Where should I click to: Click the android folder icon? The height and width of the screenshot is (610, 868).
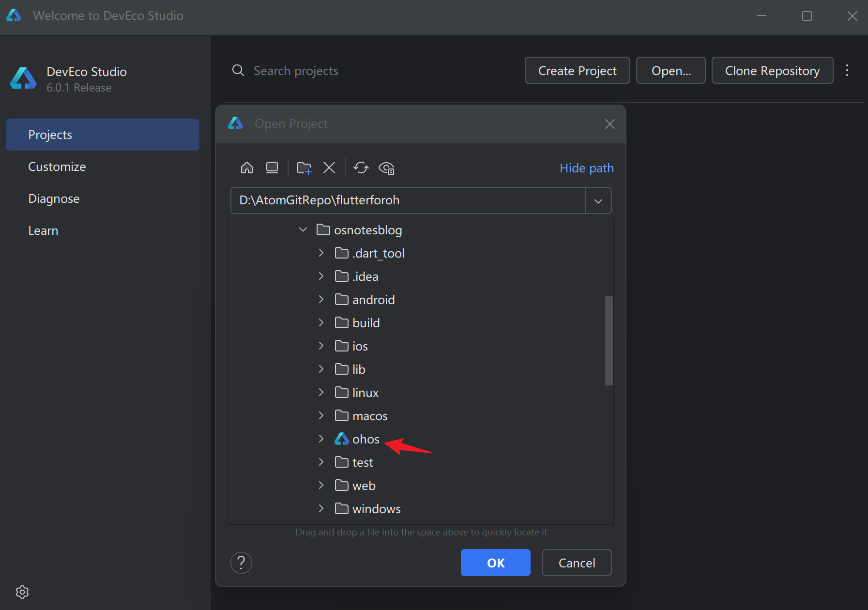(x=342, y=300)
